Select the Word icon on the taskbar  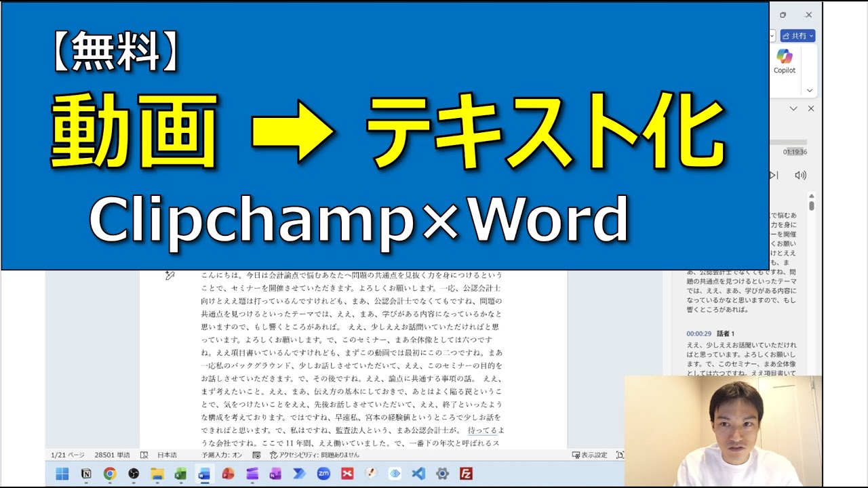(x=203, y=474)
